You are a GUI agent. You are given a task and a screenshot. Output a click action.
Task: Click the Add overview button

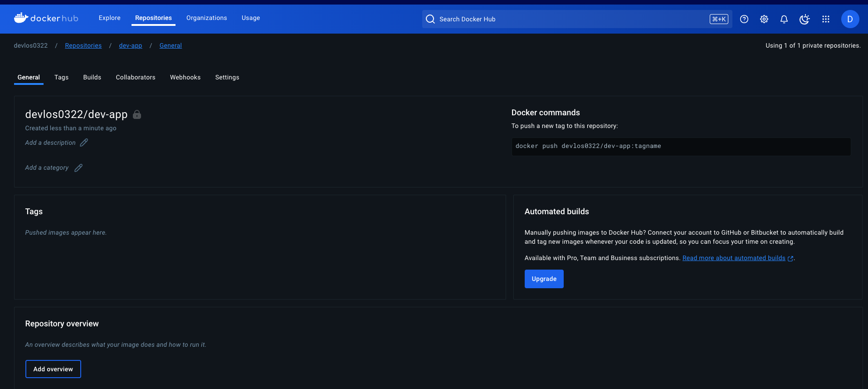pyautogui.click(x=53, y=369)
